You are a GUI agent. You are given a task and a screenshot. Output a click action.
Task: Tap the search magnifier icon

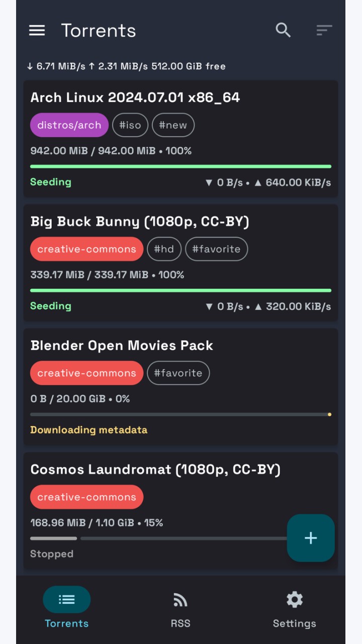tap(283, 30)
